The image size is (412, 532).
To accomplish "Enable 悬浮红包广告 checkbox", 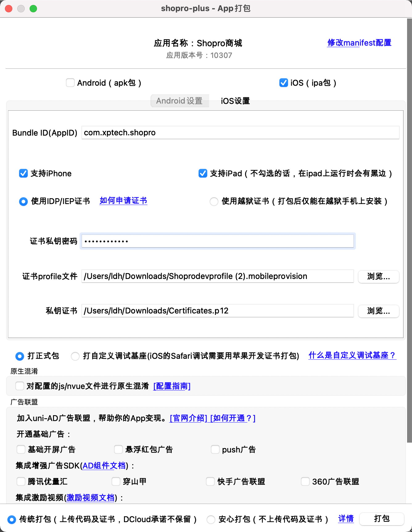I will [x=118, y=449].
